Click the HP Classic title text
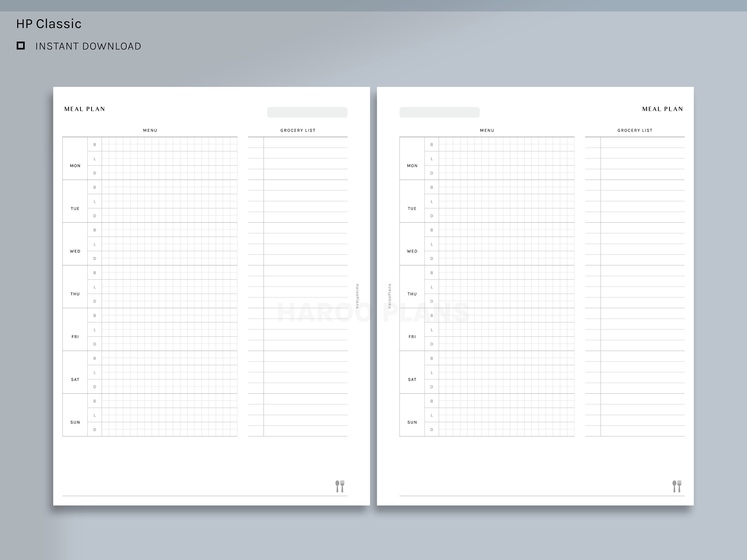The height and width of the screenshot is (560, 747). [49, 24]
